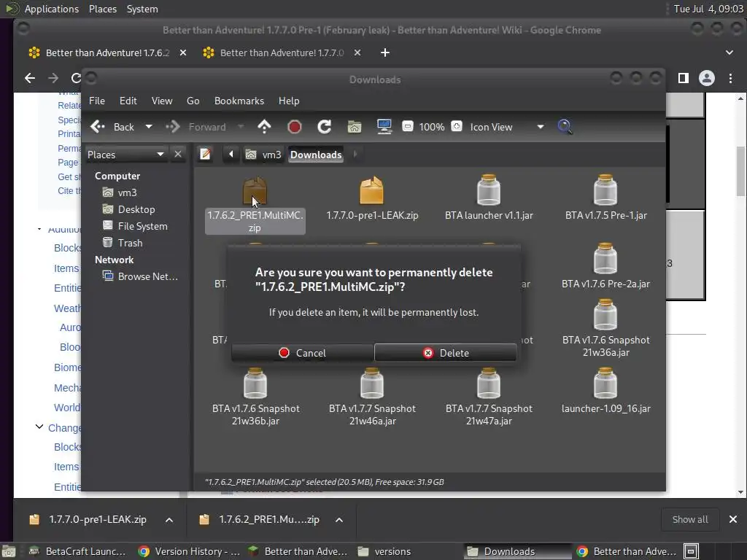Go Back in file manager toolbar
Image resolution: width=747 pixels, height=560 pixels.
point(113,127)
